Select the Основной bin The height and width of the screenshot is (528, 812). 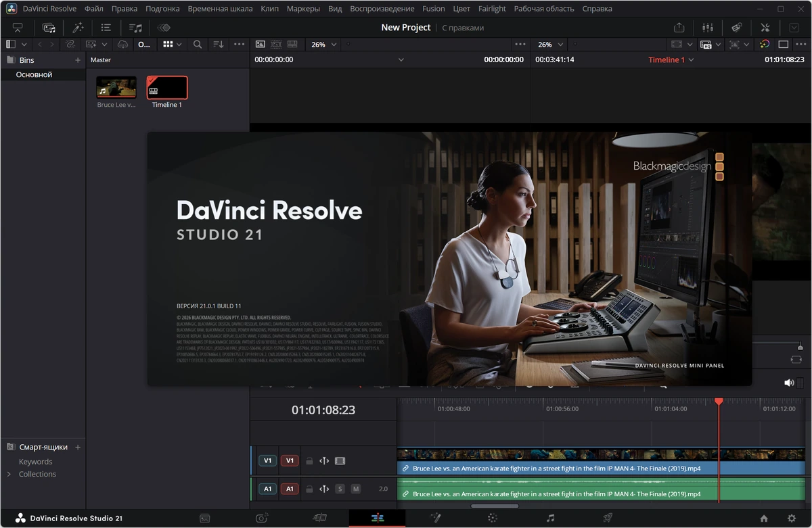coord(35,74)
